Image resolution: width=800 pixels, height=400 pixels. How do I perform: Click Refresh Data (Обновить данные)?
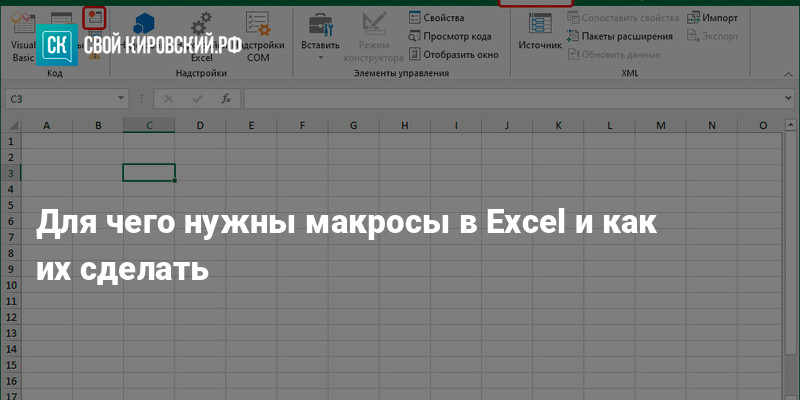(x=614, y=55)
